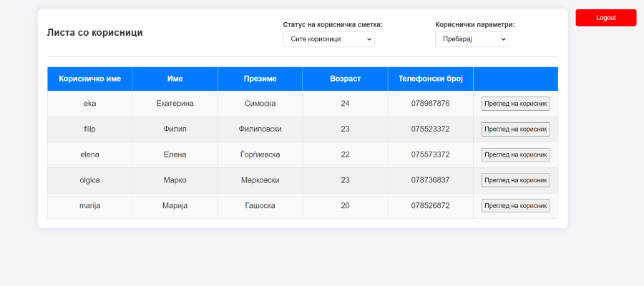View user profile for eka
This screenshot has width=644, height=286.
tap(515, 104)
